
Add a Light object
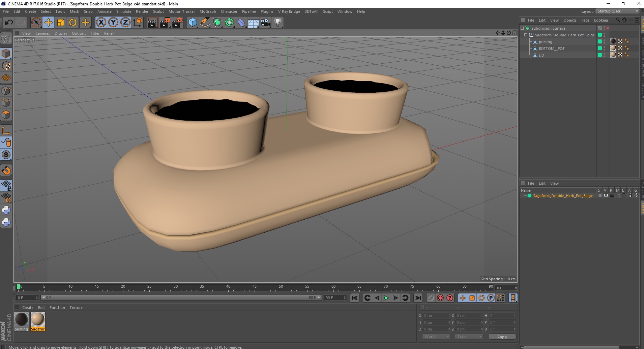(x=278, y=23)
